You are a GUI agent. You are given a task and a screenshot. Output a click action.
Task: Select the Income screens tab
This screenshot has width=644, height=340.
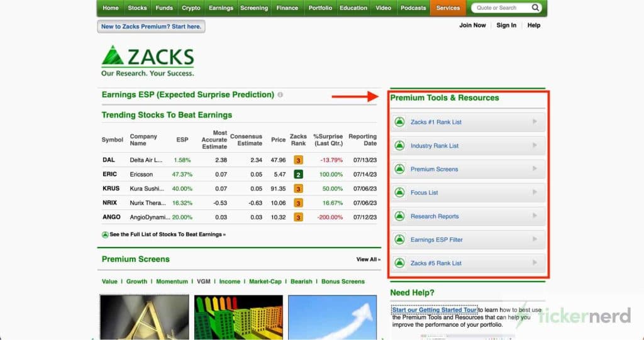230,282
